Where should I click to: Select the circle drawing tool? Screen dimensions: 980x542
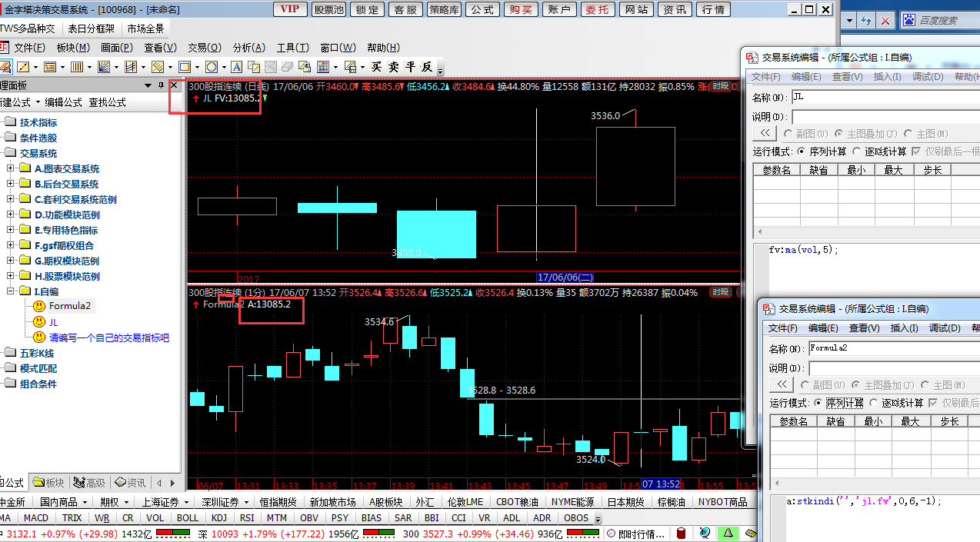point(211,67)
